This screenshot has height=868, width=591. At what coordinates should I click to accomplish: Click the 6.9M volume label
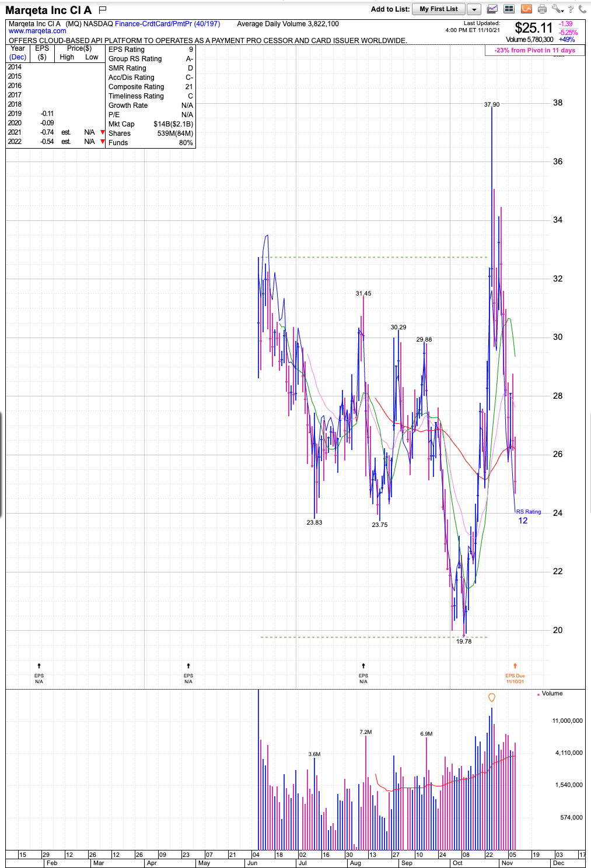[x=426, y=734]
